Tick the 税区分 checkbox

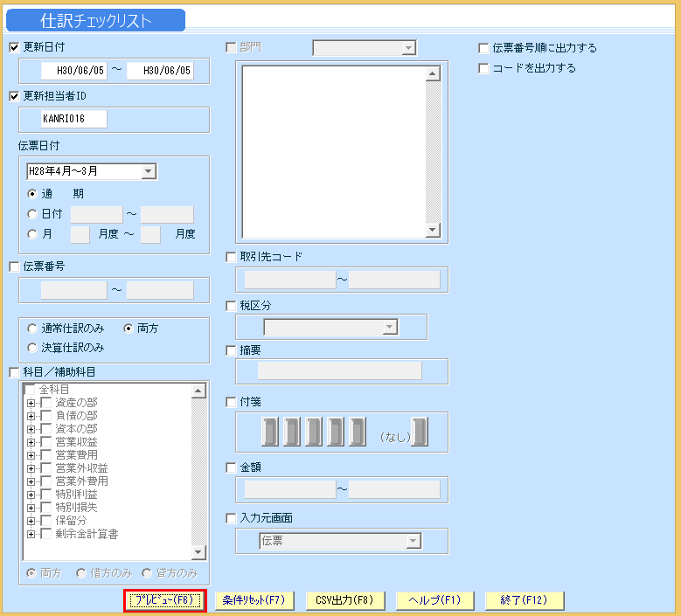231,307
